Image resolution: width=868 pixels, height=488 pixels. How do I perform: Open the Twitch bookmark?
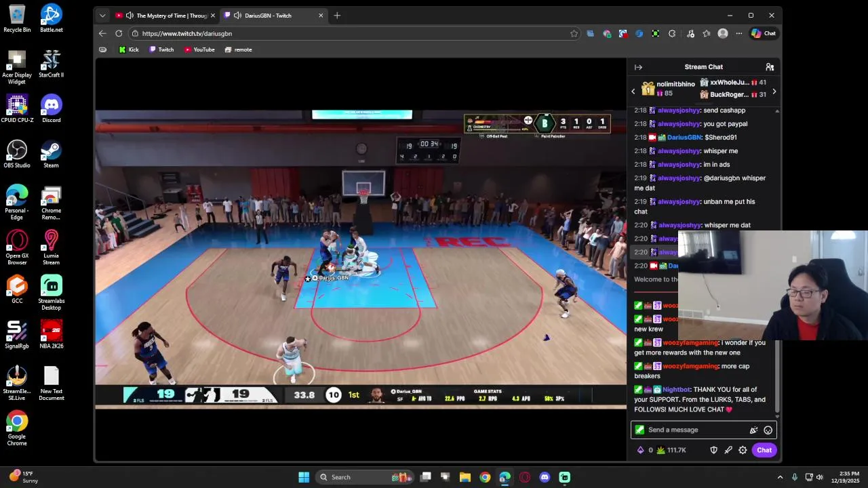(x=161, y=49)
